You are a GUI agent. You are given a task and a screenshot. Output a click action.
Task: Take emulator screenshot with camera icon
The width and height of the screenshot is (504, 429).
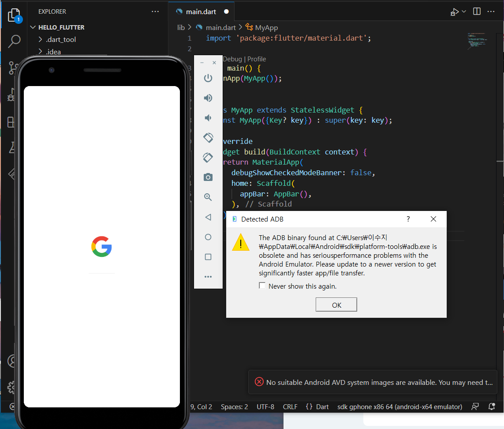[x=208, y=177]
